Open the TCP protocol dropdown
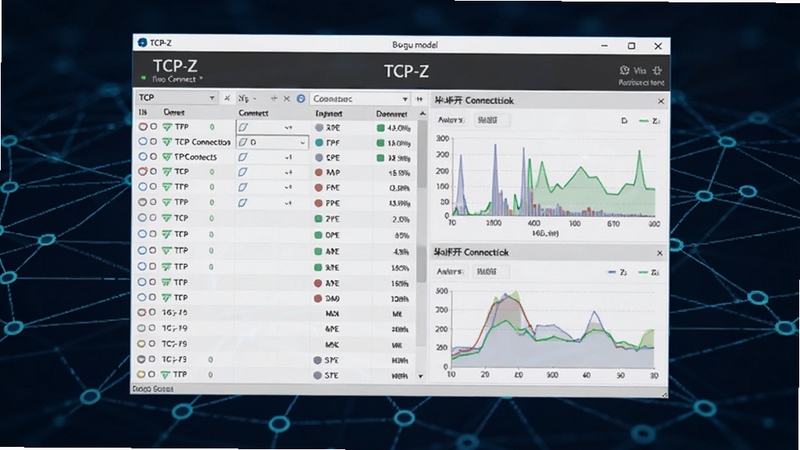Screen dimensions: 800x450 [177, 97]
